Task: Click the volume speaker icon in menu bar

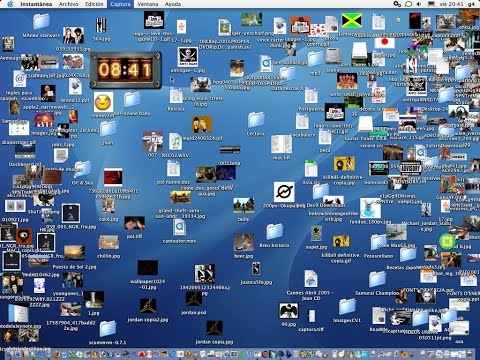Action: (x=419, y=4)
